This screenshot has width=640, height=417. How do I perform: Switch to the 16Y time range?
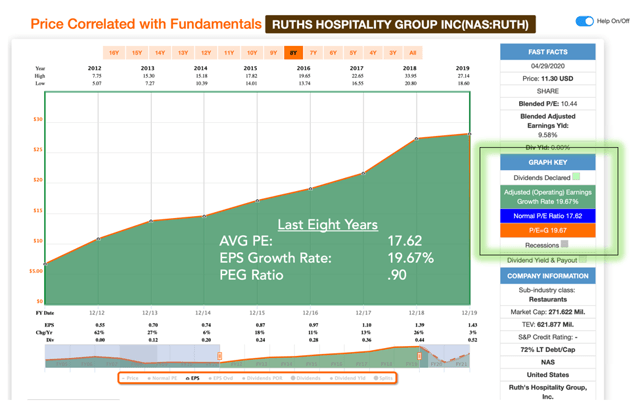click(x=114, y=52)
